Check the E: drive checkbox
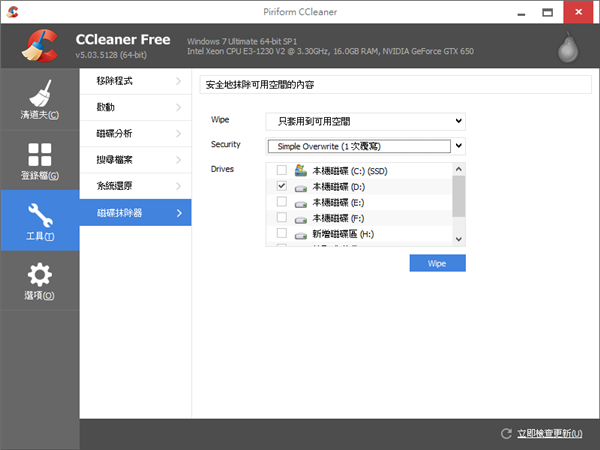Image resolution: width=600 pixels, height=450 pixels. pos(282,201)
